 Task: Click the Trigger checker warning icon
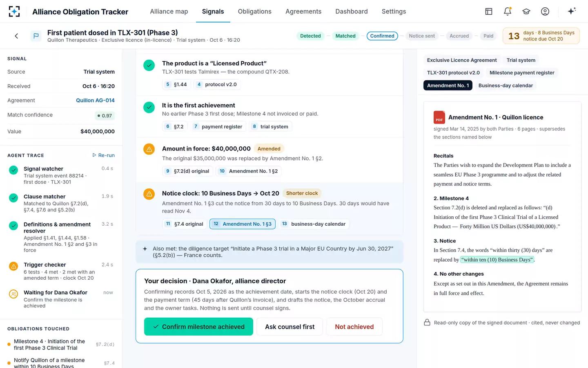(x=13, y=266)
